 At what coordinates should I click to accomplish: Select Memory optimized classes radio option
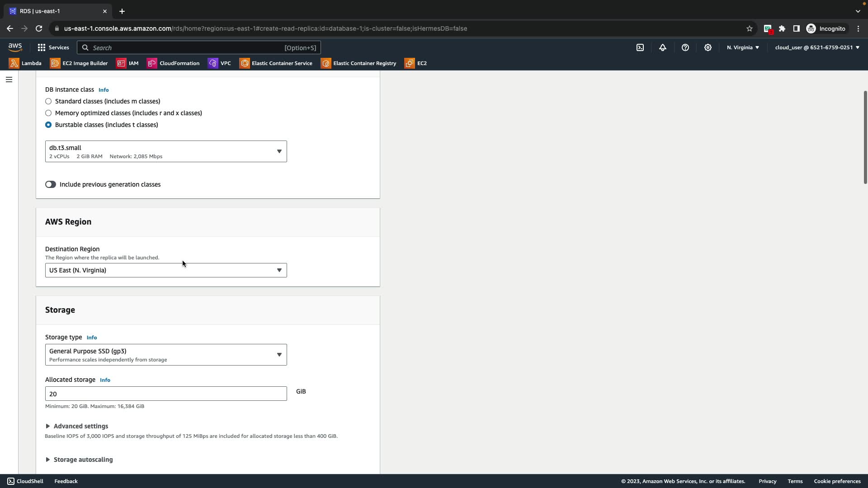(x=48, y=113)
